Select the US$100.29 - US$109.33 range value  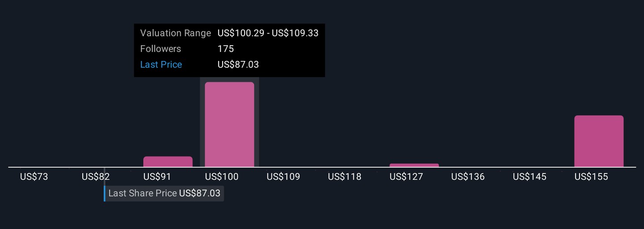pos(268,33)
